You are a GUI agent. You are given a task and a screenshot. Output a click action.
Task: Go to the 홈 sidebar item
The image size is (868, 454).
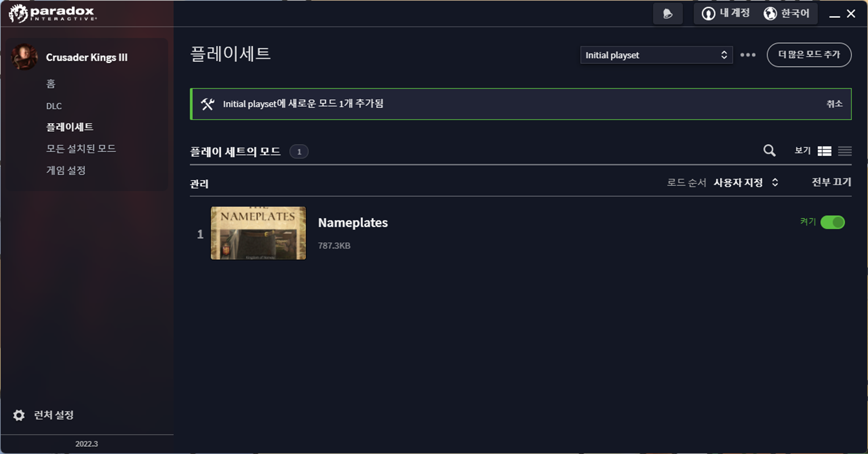(x=51, y=84)
